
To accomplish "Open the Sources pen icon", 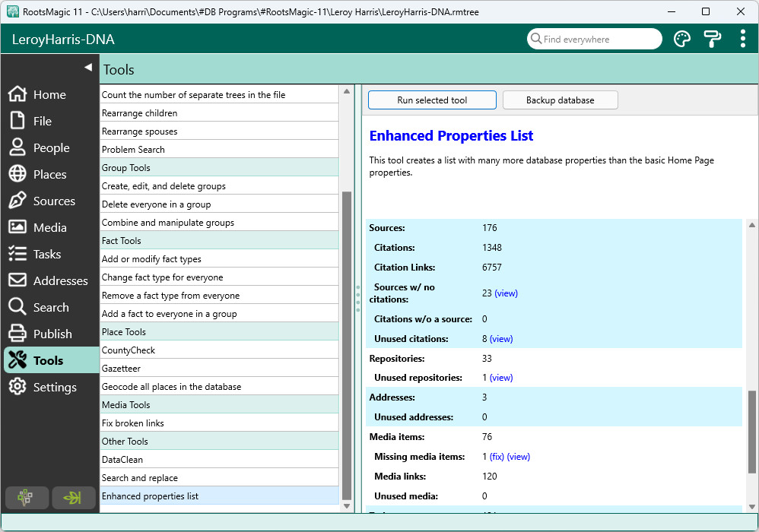I will tap(17, 200).
